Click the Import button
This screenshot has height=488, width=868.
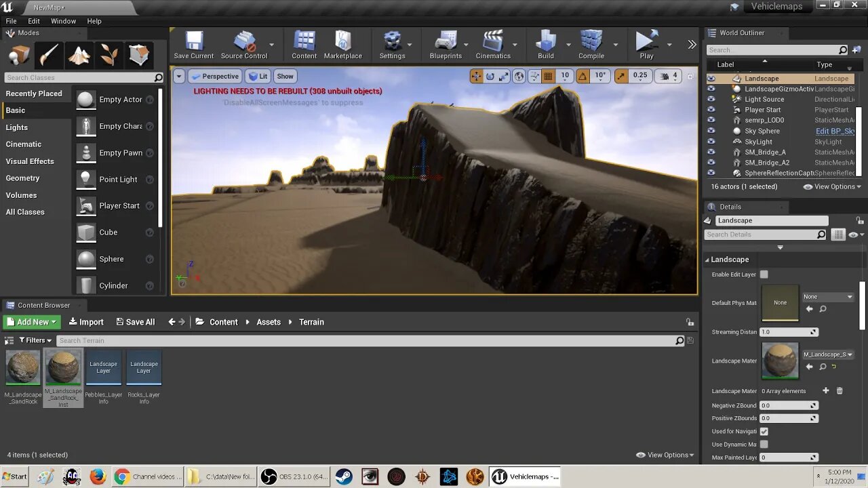click(86, 322)
